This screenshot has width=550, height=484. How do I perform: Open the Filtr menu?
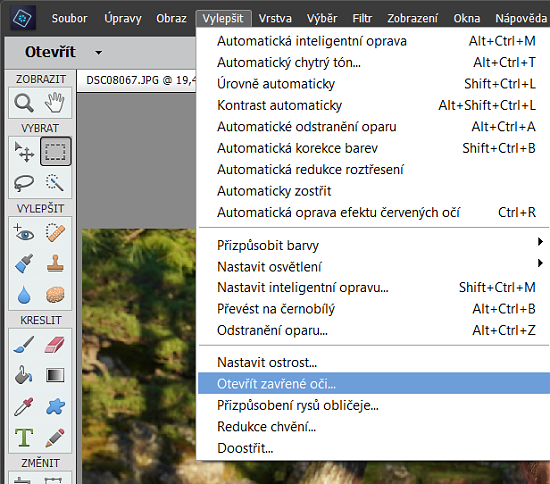click(362, 18)
